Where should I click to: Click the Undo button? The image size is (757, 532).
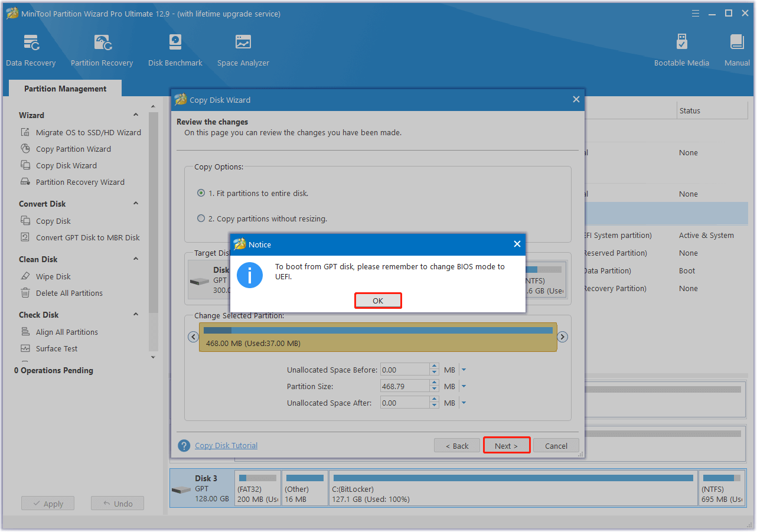(x=118, y=504)
